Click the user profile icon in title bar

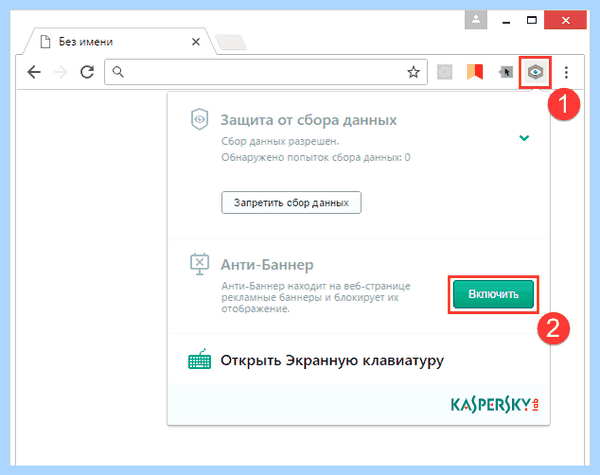click(x=476, y=20)
